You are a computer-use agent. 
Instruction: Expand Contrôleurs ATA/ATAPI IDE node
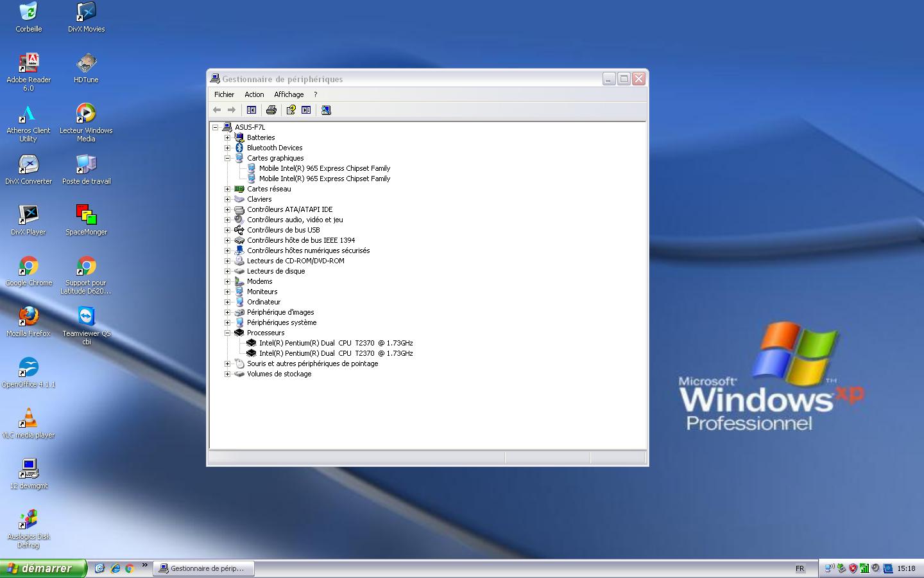[x=227, y=209]
